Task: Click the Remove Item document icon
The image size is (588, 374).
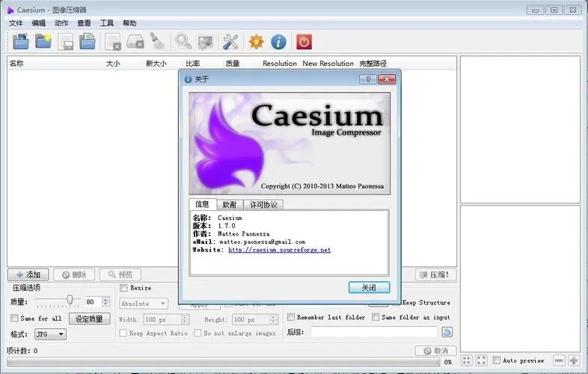Action: tap(113, 42)
